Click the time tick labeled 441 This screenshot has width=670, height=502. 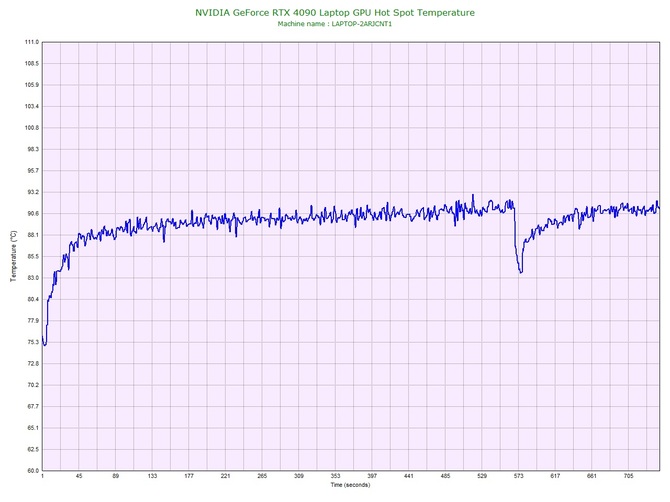tap(408, 476)
